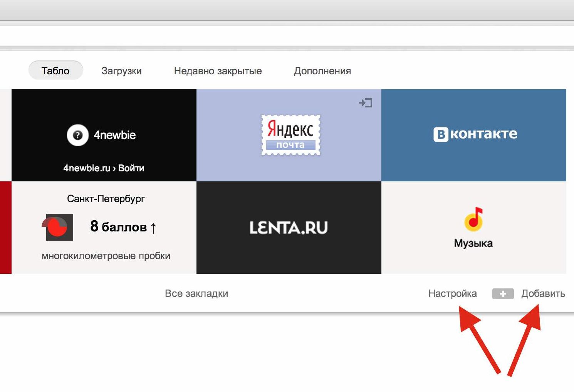Open the ВКонтакте tile
The image size is (574, 392).
474,135
